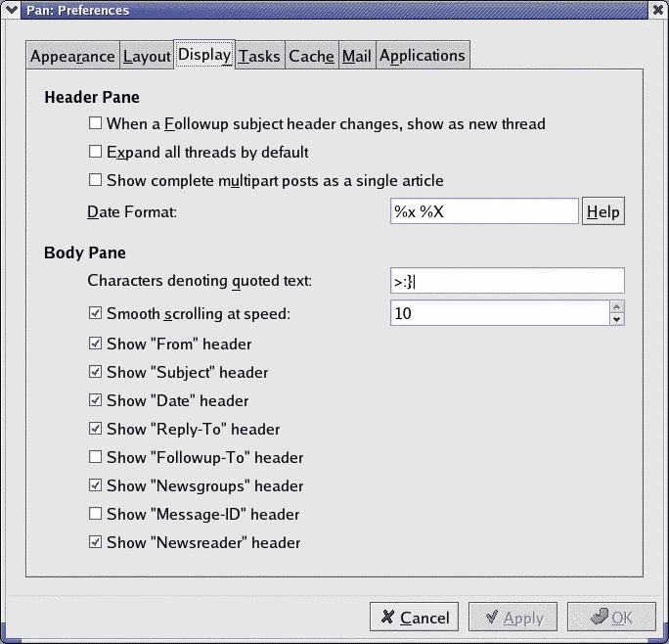Open Help for date format

coord(603,211)
